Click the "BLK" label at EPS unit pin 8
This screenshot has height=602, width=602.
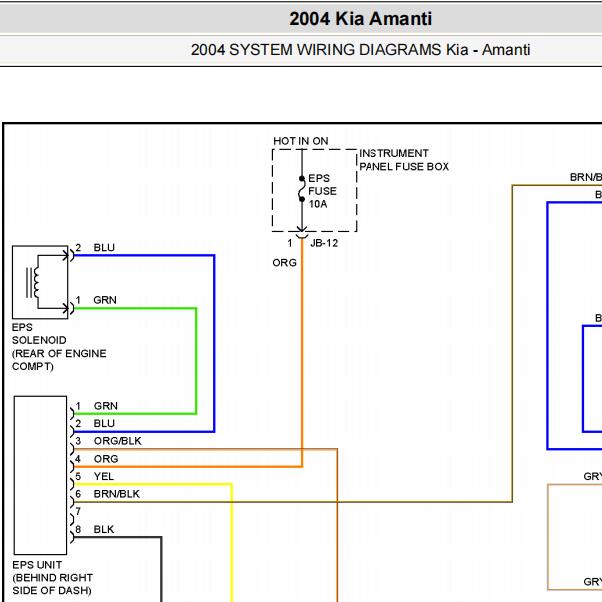click(x=104, y=529)
